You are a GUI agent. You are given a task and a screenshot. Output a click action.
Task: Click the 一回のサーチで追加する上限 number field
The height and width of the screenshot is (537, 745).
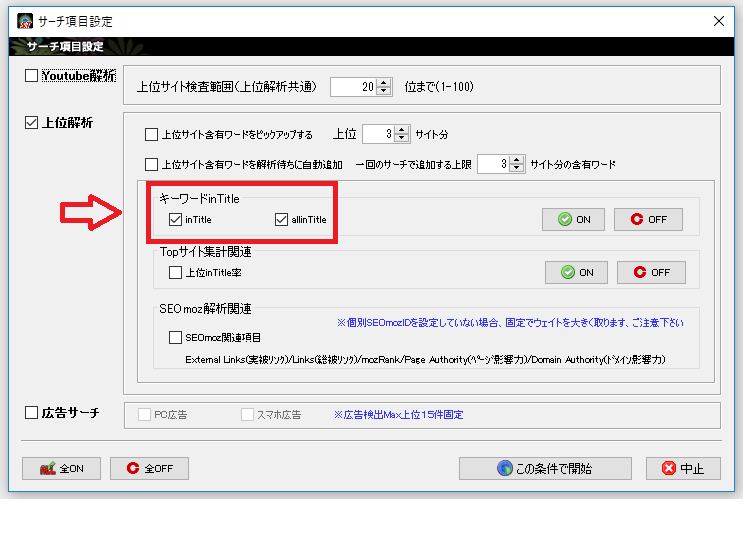[x=493, y=164]
